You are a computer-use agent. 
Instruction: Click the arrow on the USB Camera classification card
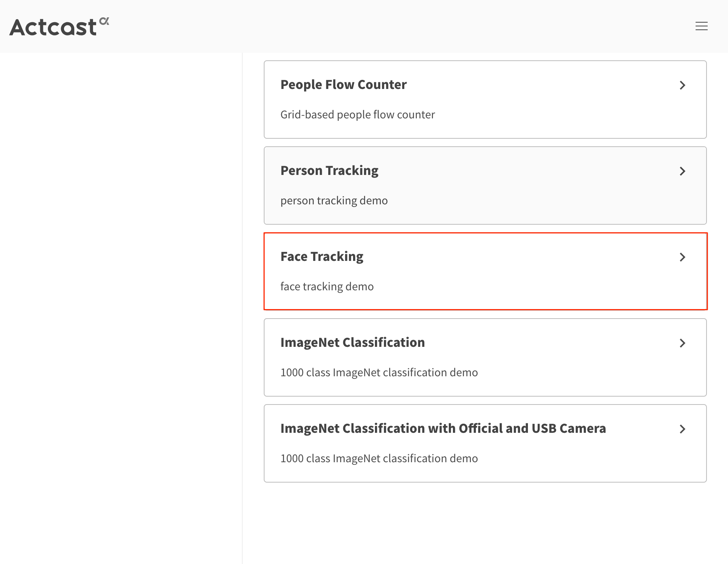(x=682, y=429)
